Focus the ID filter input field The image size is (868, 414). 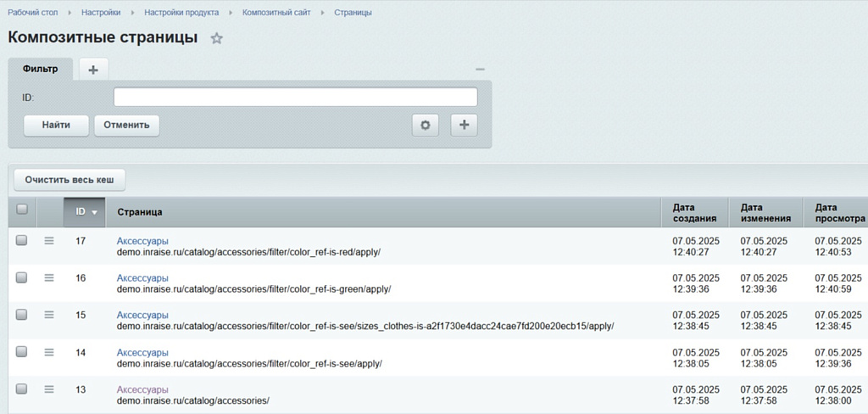[x=295, y=98]
